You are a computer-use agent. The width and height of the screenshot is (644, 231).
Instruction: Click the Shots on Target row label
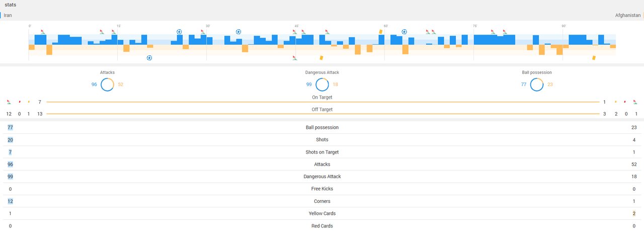coord(322,152)
